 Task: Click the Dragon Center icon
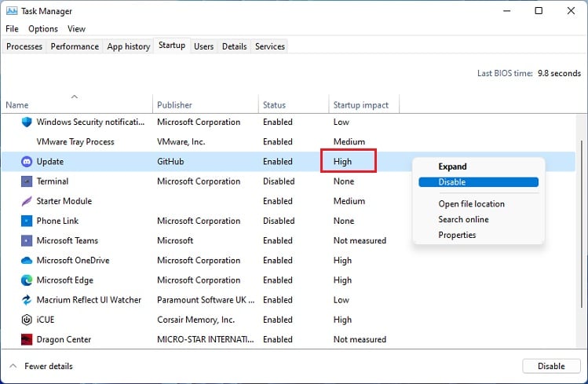click(27, 339)
